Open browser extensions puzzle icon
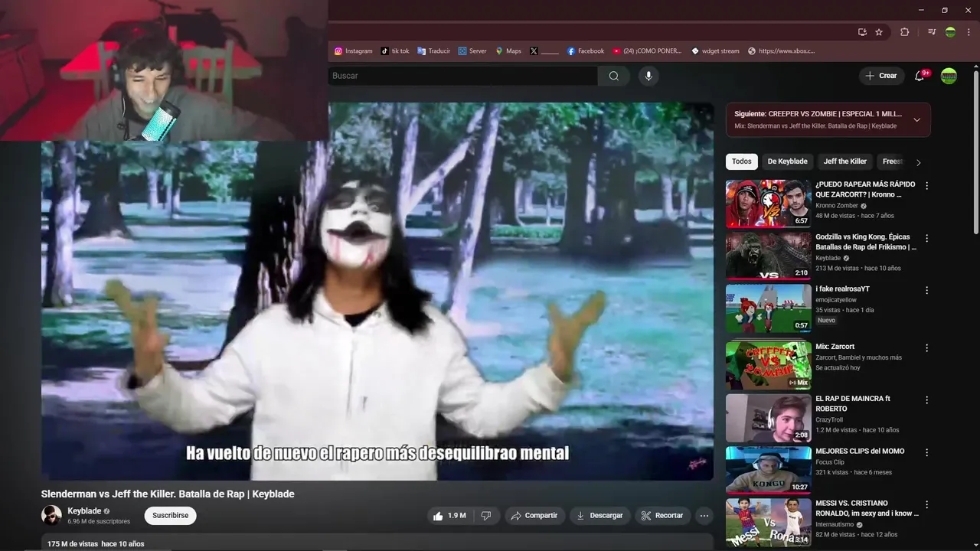 click(905, 32)
